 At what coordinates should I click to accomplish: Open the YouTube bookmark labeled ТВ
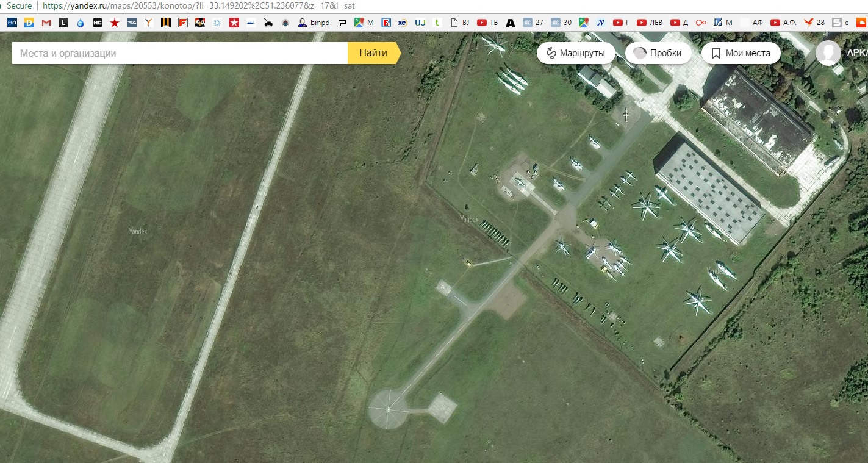[x=487, y=23]
